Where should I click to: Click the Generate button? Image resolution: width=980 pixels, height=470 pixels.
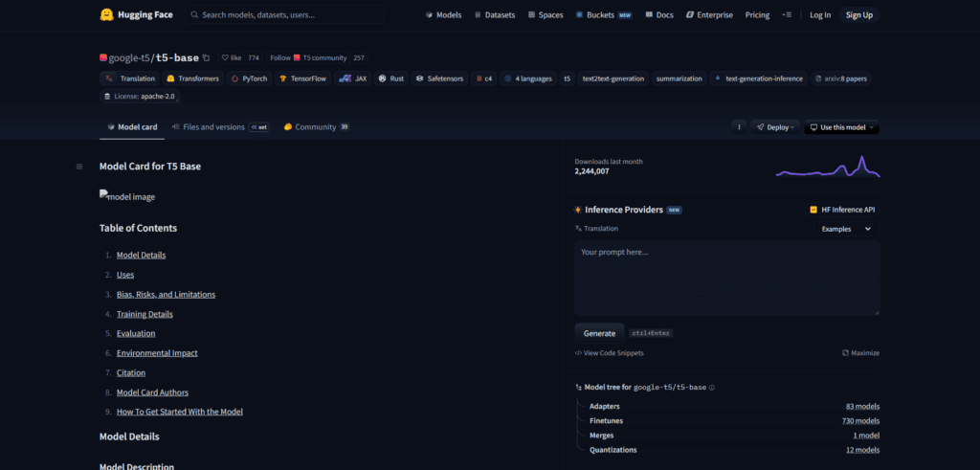click(599, 333)
